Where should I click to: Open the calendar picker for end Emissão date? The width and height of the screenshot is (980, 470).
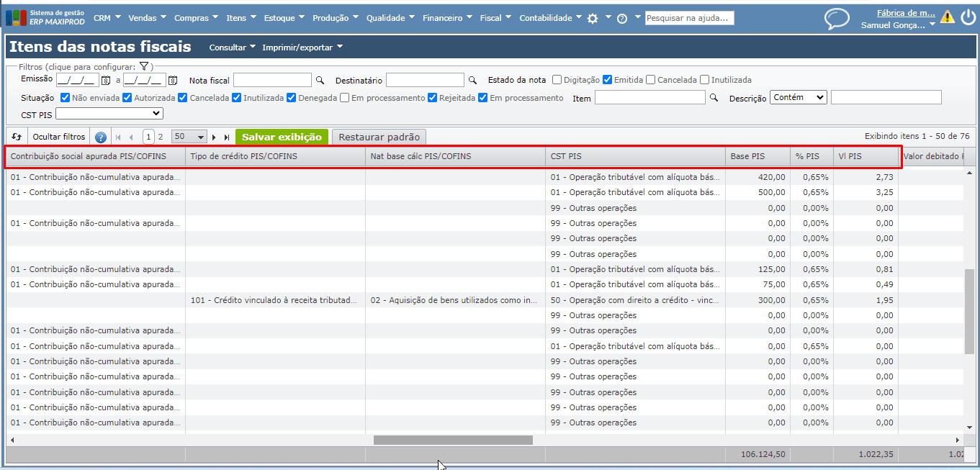coord(173,80)
